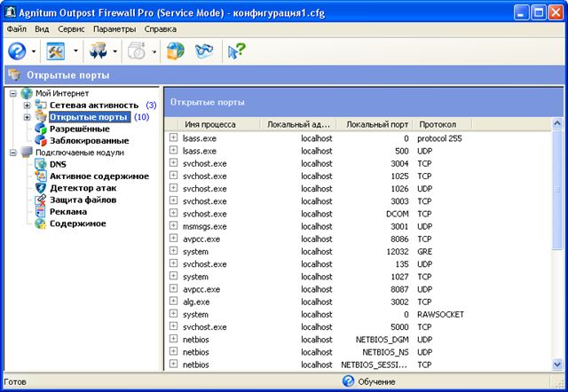Open the Help question mark toolbar icon
The height and width of the screenshot is (392, 568).
pos(17,51)
